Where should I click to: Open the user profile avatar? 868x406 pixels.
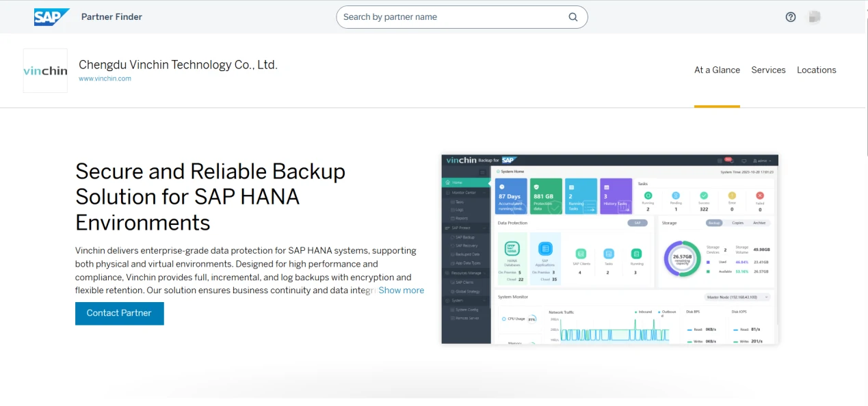coord(814,17)
